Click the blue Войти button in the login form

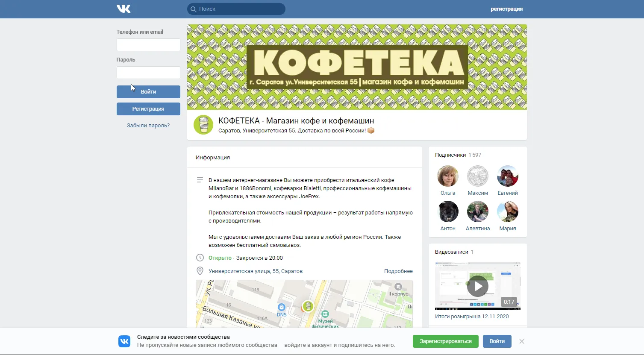(148, 92)
